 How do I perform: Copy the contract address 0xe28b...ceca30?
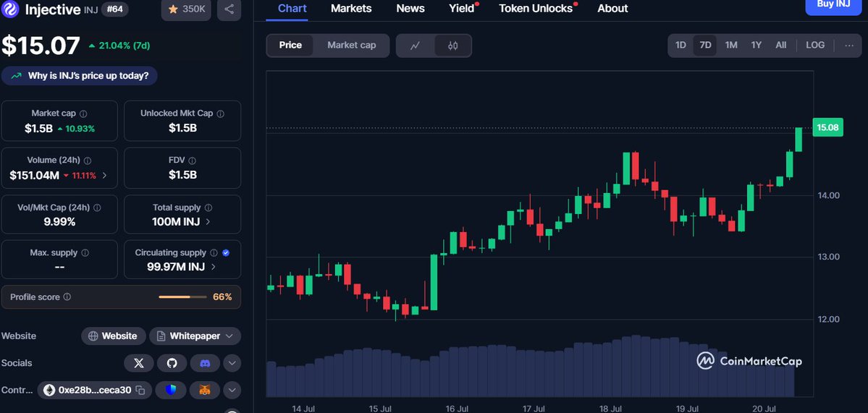[140, 391]
